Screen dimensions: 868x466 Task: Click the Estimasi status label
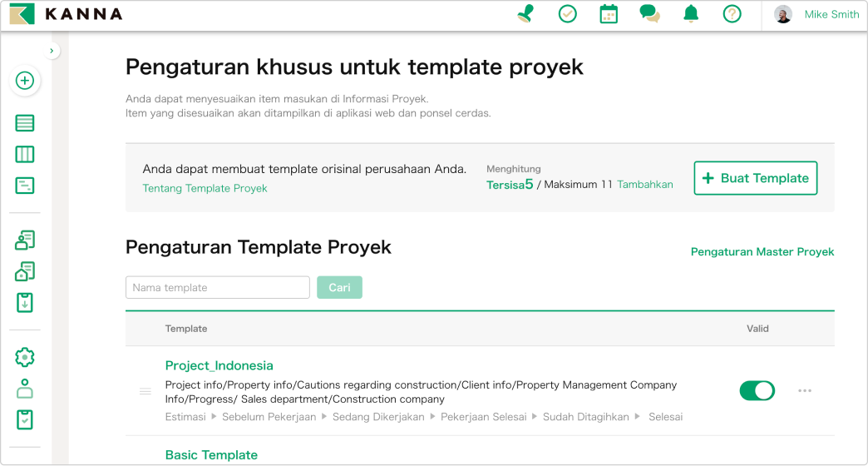185,417
